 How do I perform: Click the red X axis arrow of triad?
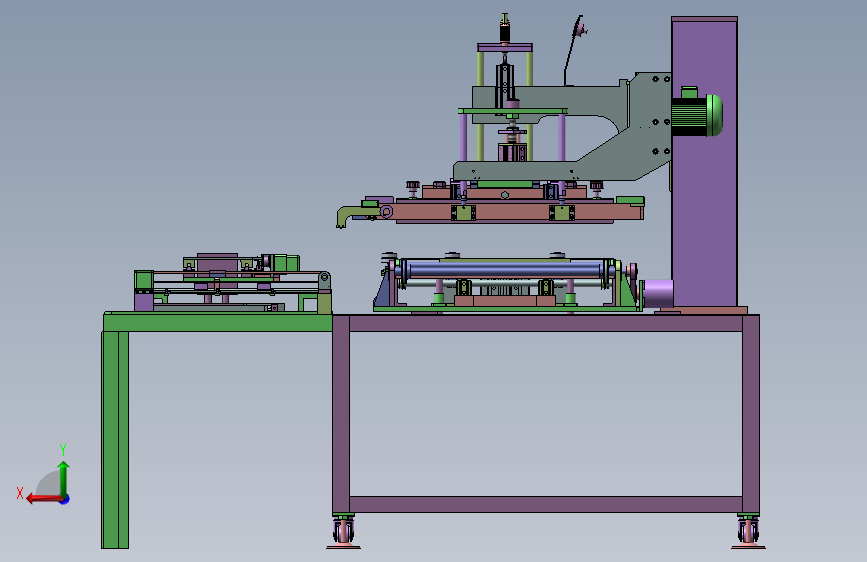coord(43,499)
